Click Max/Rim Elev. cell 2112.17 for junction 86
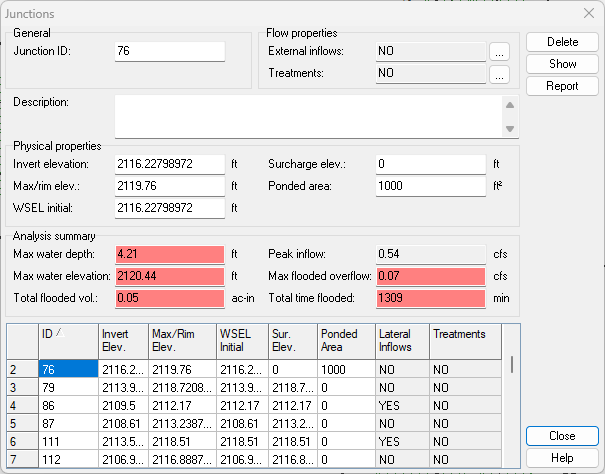Image resolution: width=605 pixels, height=474 pixels. point(183,405)
